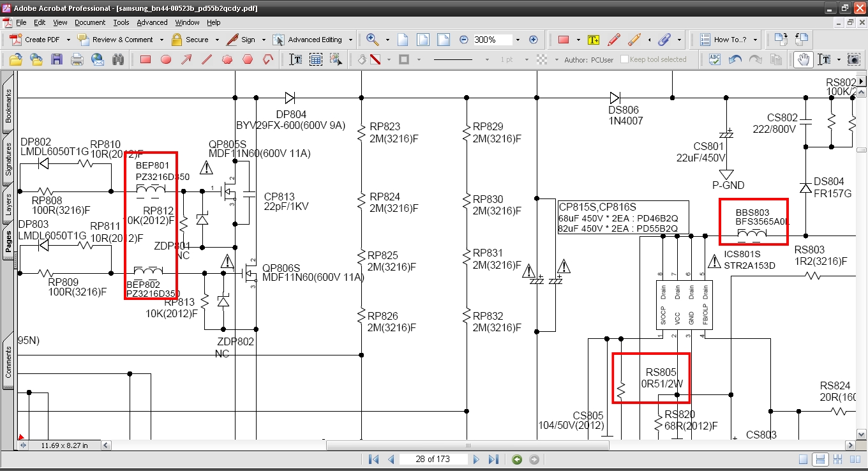Open the Document menu
The width and height of the screenshot is (868, 471).
[89, 22]
